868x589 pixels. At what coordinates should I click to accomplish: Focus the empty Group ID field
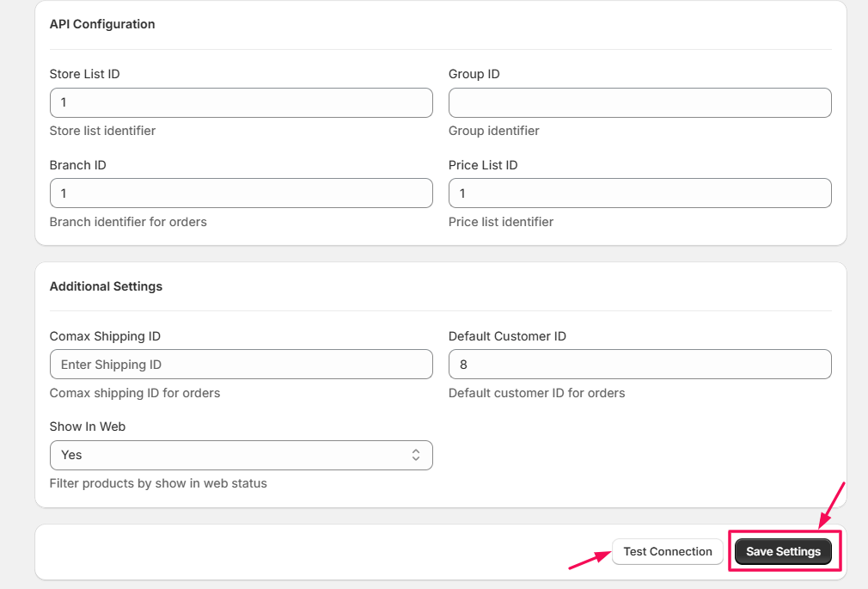(639, 102)
